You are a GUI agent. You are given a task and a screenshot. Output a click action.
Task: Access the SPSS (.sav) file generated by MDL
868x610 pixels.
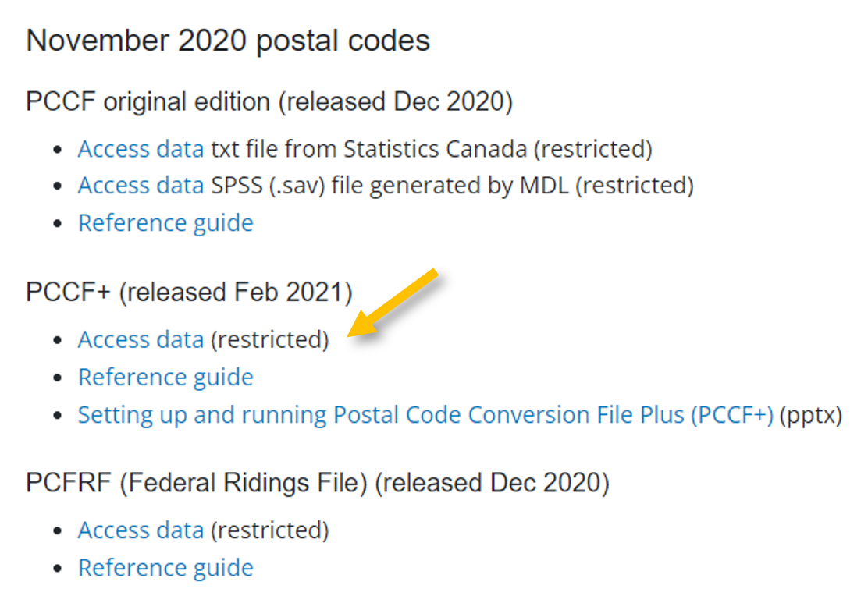pyautogui.click(x=141, y=185)
